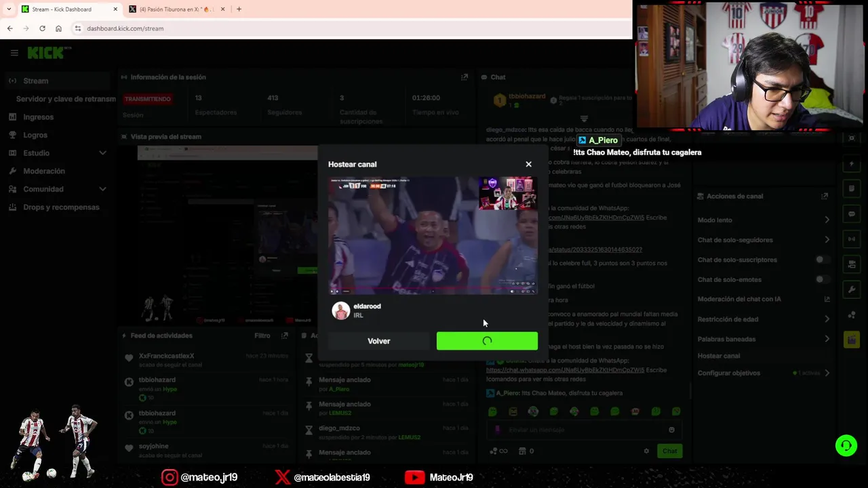This screenshot has height=488, width=868.
Task: Click the green loading confirm button
Action: tap(487, 341)
